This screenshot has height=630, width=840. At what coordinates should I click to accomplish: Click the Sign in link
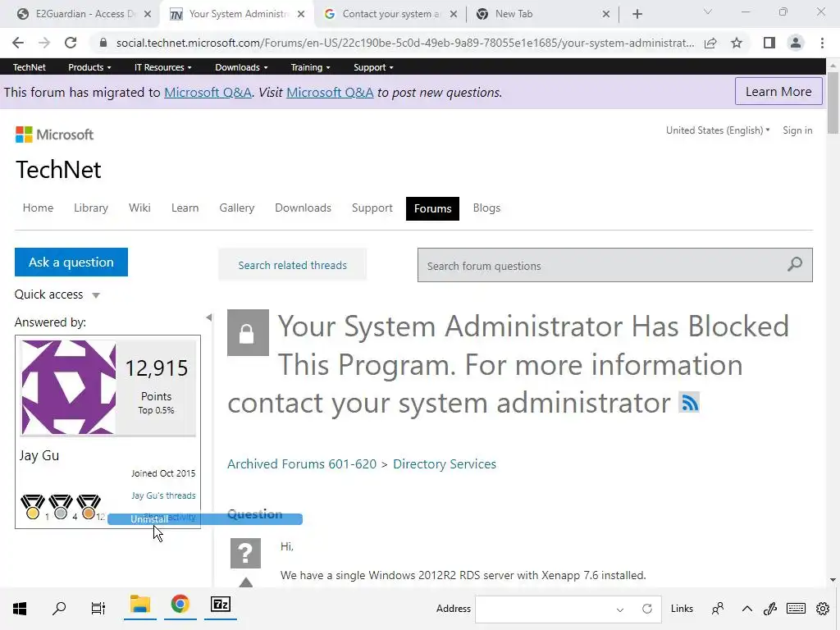click(797, 130)
